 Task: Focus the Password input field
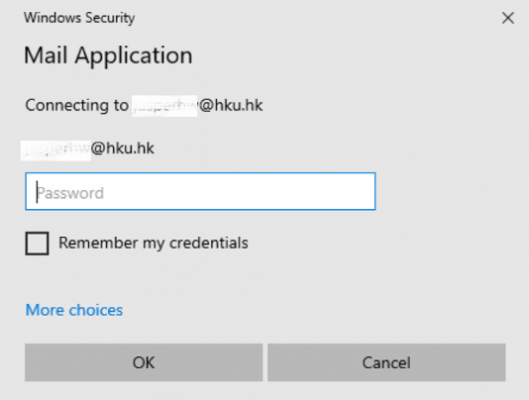(200, 191)
